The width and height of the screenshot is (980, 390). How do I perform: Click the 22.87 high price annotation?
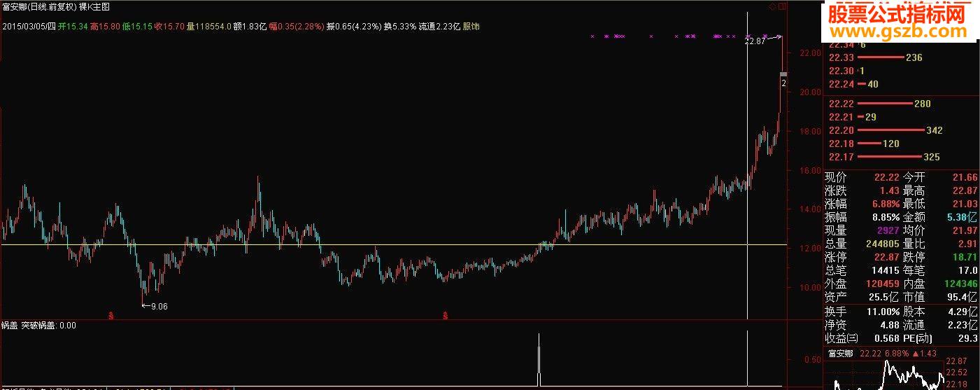coord(755,42)
